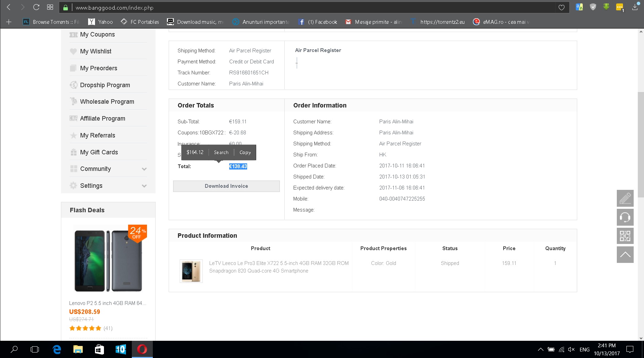Image resolution: width=644 pixels, height=358 pixels.
Task: Go back to previous page in browser
Action: point(9,7)
